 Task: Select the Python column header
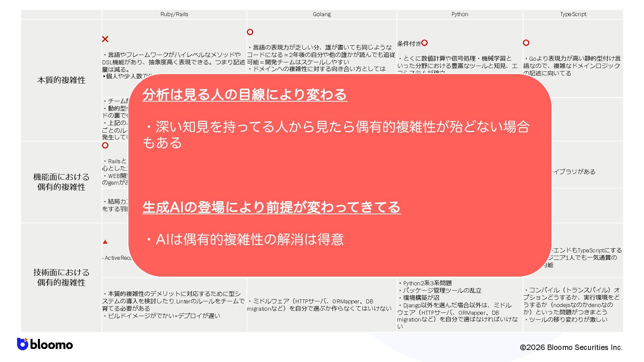pos(460,14)
